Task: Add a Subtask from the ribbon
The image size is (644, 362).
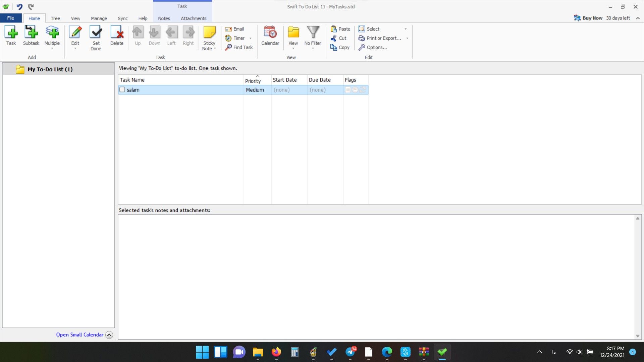Action: pos(31,36)
